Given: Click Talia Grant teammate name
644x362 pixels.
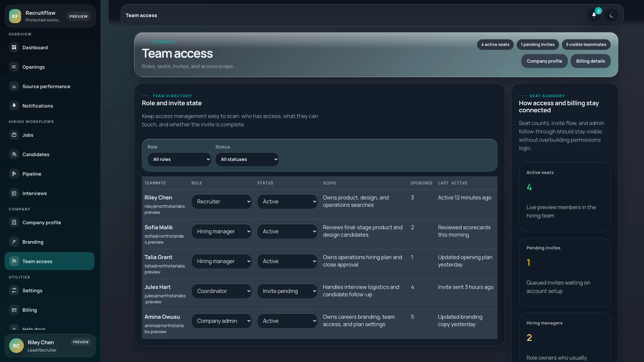Looking at the screenshot, I should coord(158,257).
